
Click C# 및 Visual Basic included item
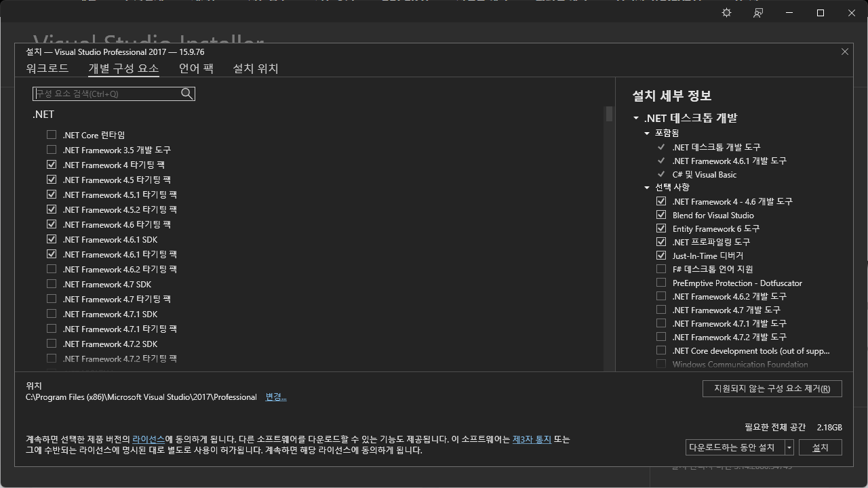(704, 174)
